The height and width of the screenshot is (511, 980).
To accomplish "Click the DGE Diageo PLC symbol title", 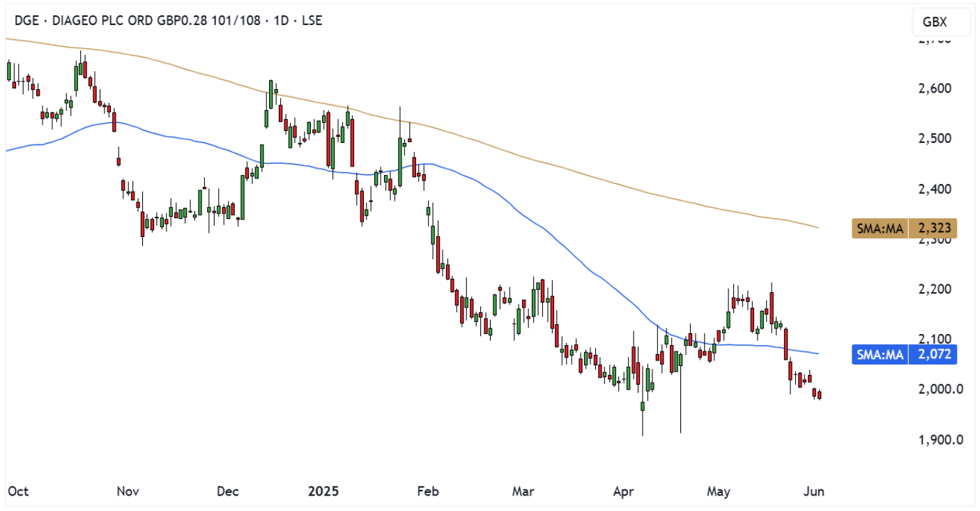I will point(168,22).
